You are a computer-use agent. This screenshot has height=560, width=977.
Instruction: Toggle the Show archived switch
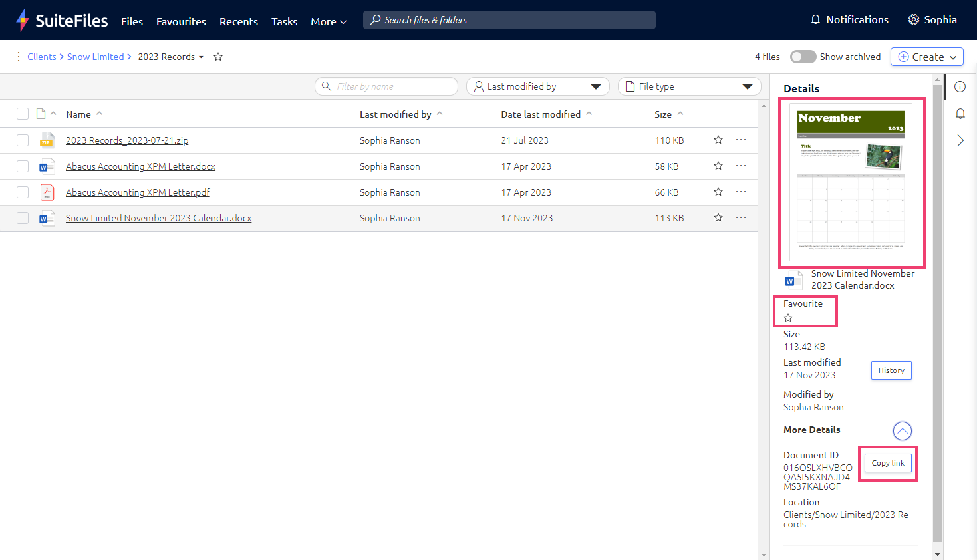[x=803, y=57]
